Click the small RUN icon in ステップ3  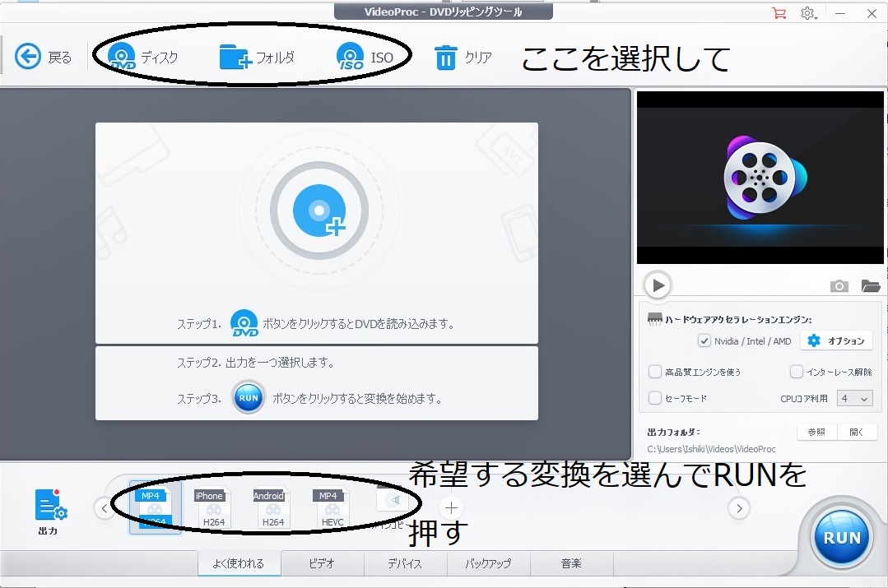point(249,398)
